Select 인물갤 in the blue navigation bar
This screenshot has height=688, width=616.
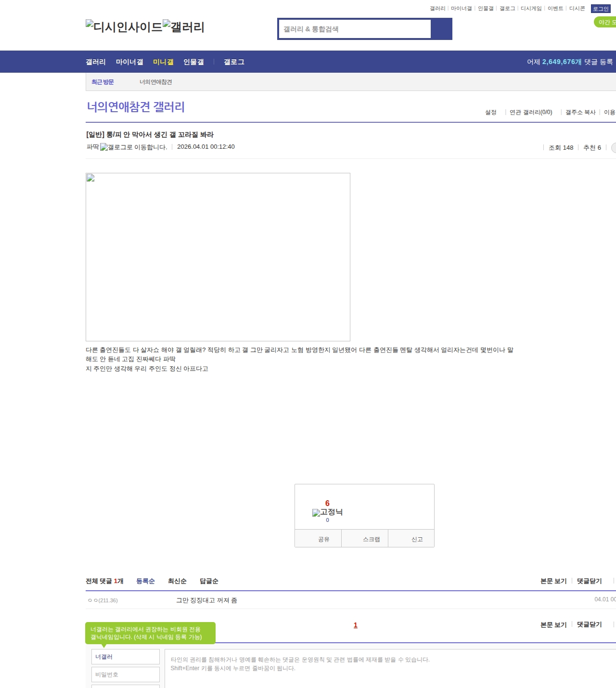point(193,62)
